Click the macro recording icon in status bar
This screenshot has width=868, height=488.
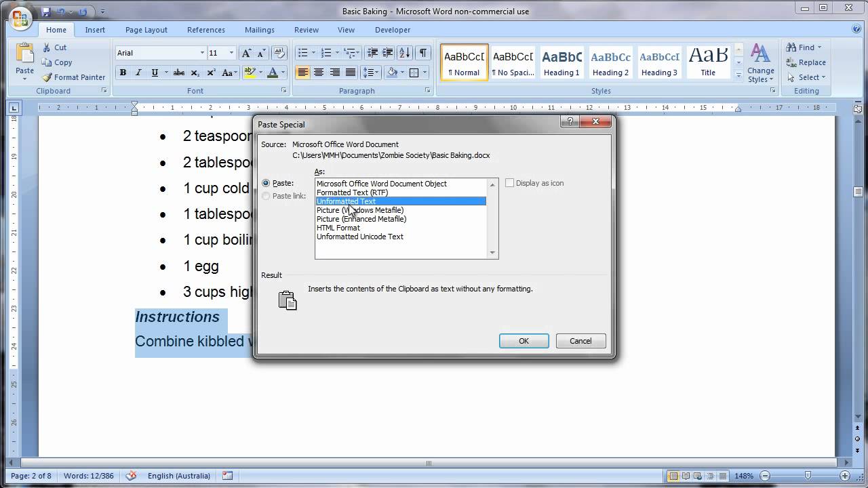click(x=227, y=476)
